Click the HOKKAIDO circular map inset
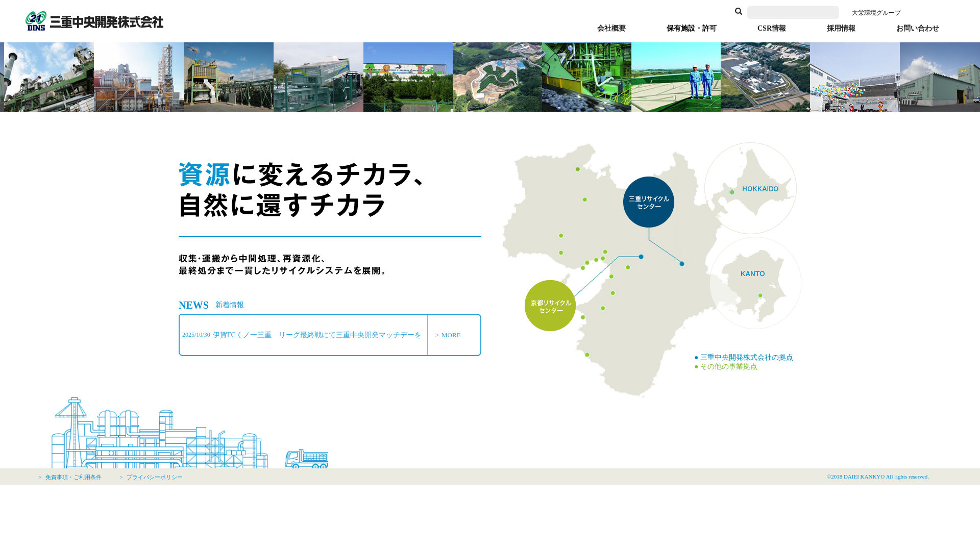Screen dimensions: 980x551 (x=750, y=188)
